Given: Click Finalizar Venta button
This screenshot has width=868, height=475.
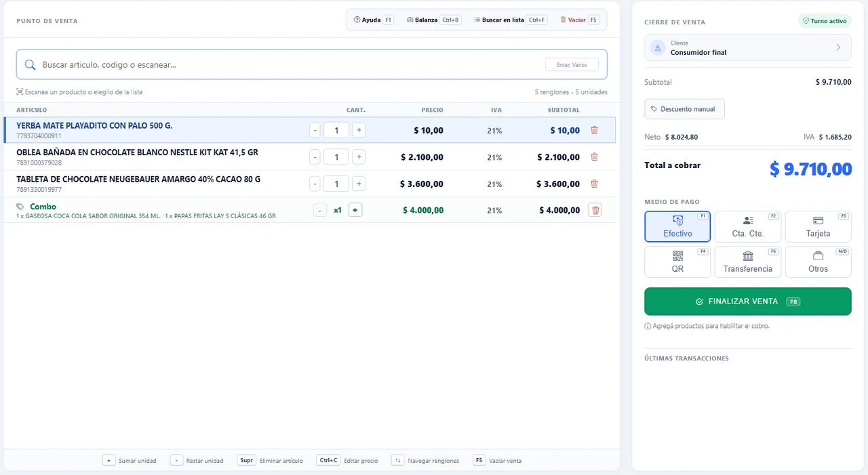Looking at the screenshot, I should click(748, 302).
